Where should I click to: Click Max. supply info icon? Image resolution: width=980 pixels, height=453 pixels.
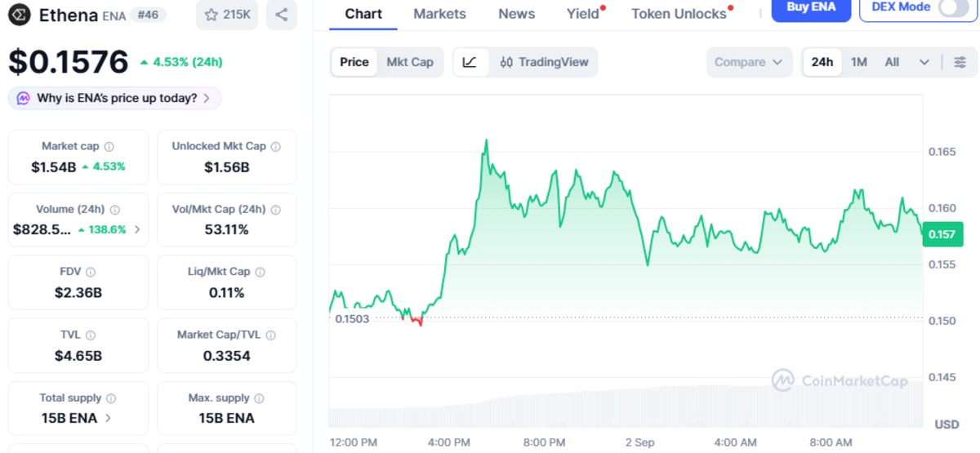(260, 398)
